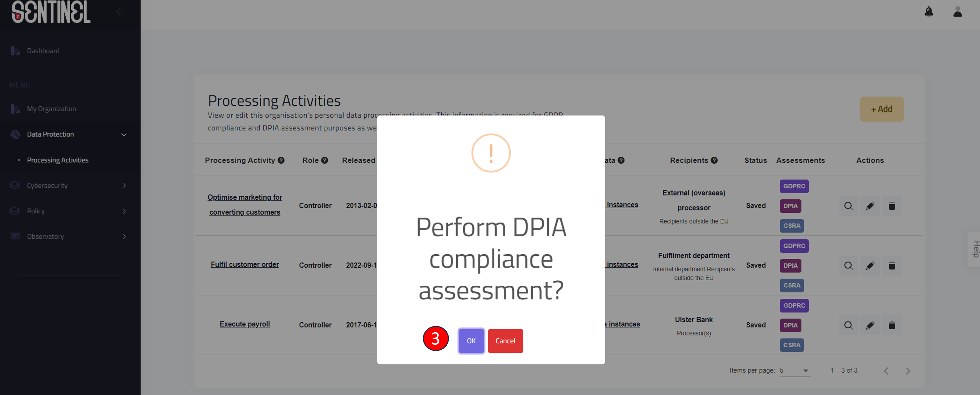Go to next page arrow
Screen dimensions: 980x395
tap(908, 371)
